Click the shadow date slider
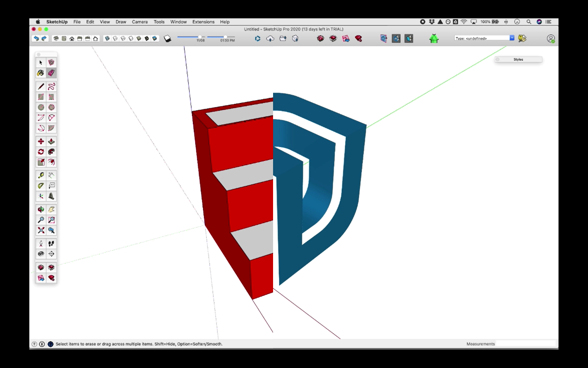 click(x=192, y=37)
